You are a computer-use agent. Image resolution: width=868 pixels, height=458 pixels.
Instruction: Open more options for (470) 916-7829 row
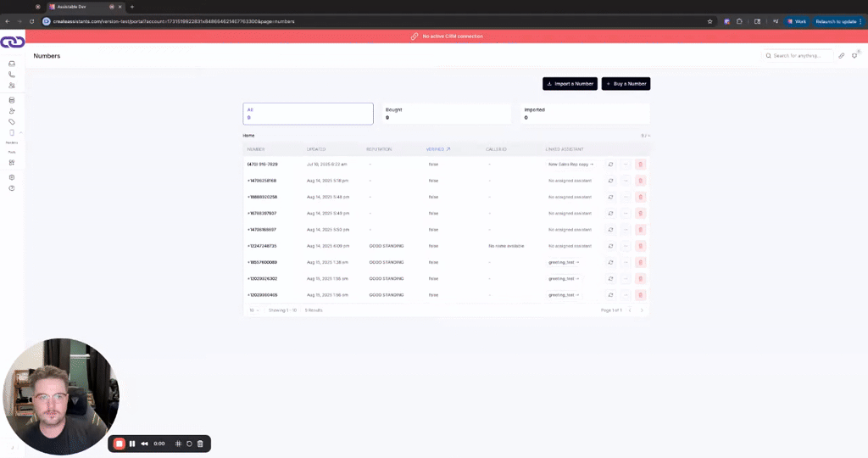pyautogui.click(x=626, y=165)
